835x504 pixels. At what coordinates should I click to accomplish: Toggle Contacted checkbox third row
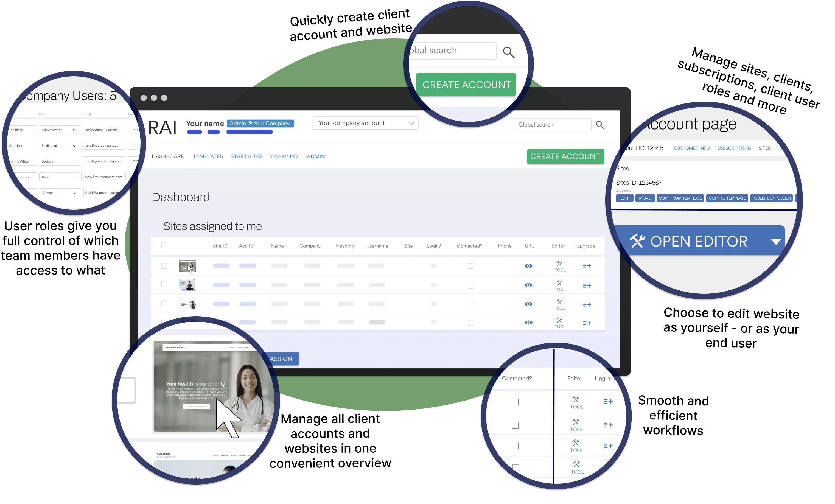point(470,304)
